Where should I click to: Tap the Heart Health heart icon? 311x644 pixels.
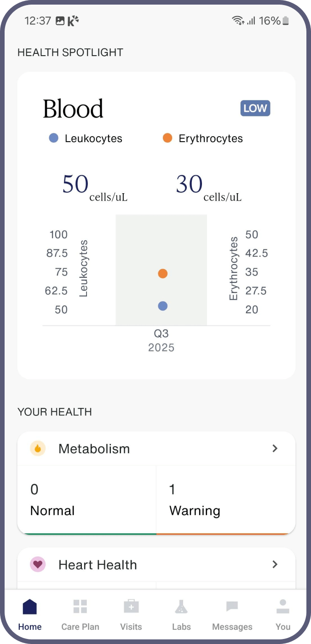[37, 564]
